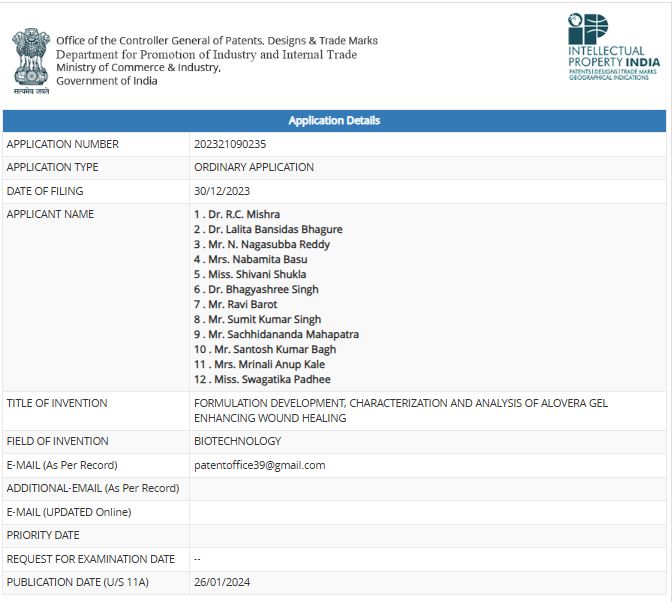Viewport: 672px width, 602px height.
Task: Click the filing date 30/12/2023
Action: coord(223,191)
